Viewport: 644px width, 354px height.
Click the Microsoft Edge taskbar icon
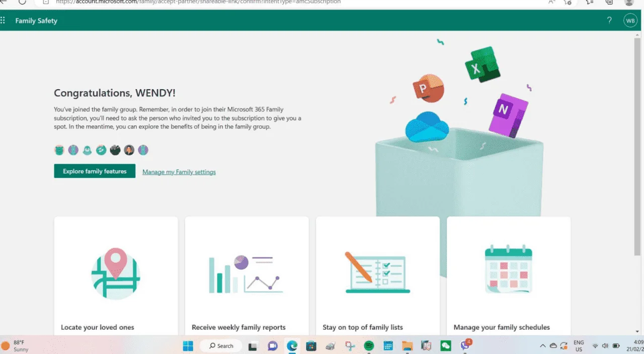(292, 346)
